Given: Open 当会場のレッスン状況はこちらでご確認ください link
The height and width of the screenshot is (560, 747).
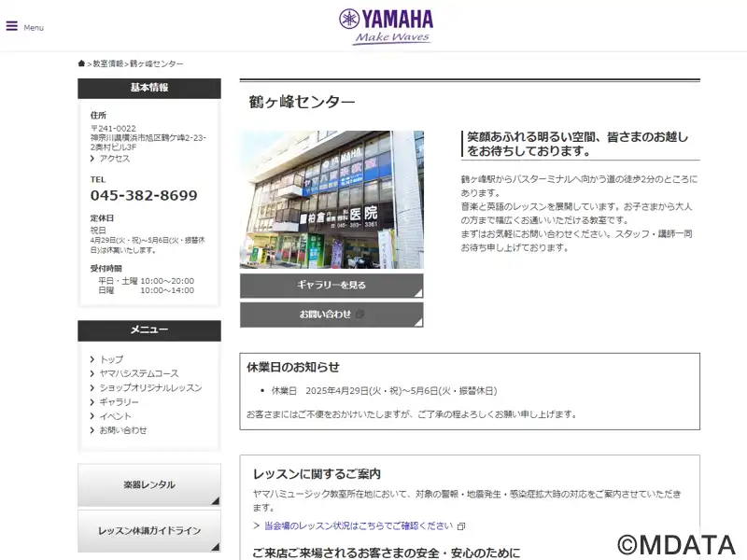Looking at the screenshot, I should [359, 525].
